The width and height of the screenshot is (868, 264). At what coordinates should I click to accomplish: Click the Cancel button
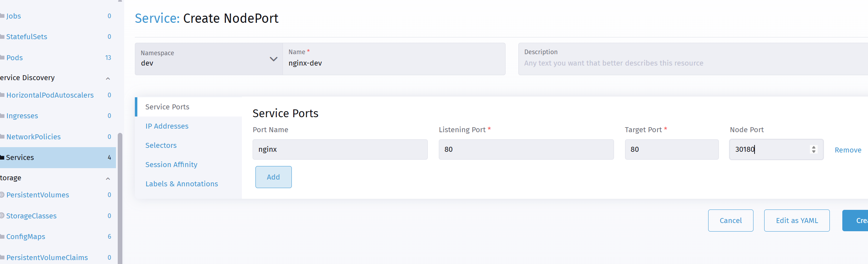pyautogui.click(x=731, y=221)
